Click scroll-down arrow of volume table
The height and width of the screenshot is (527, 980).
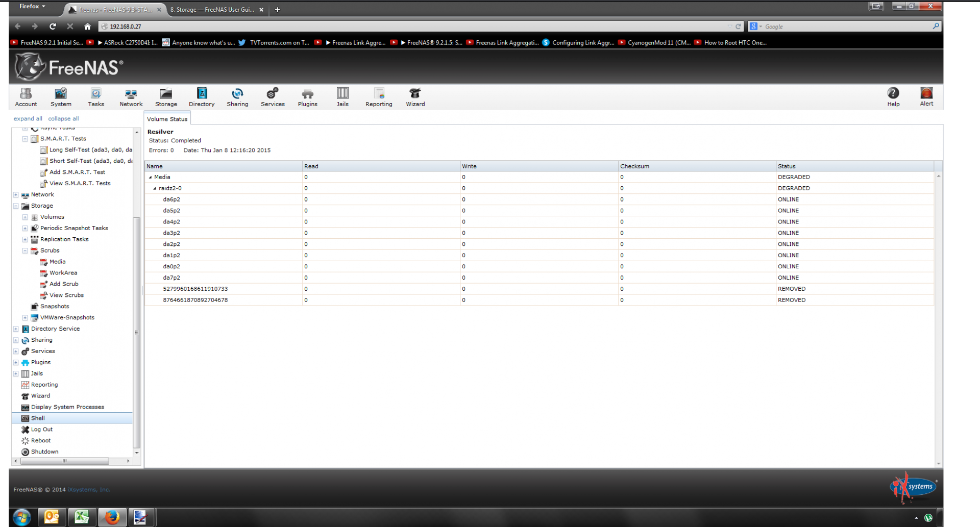939,464
